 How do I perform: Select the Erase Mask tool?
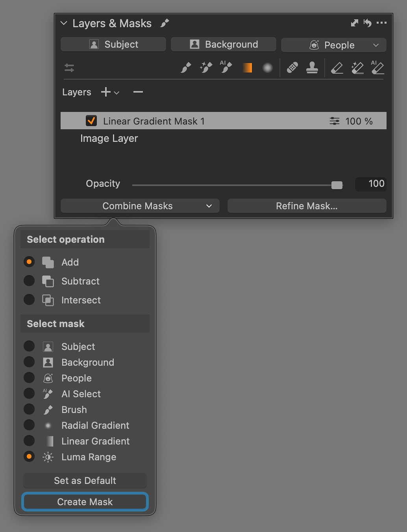tap(337, 67)
